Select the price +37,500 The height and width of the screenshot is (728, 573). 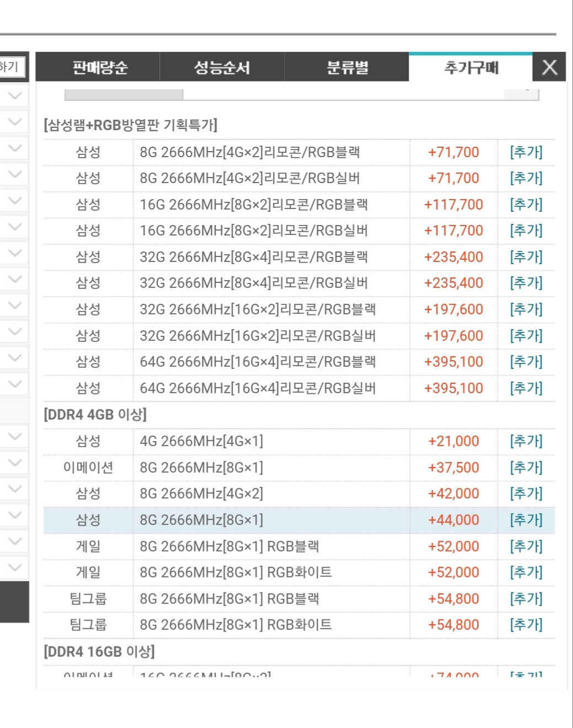pos(453,468)
